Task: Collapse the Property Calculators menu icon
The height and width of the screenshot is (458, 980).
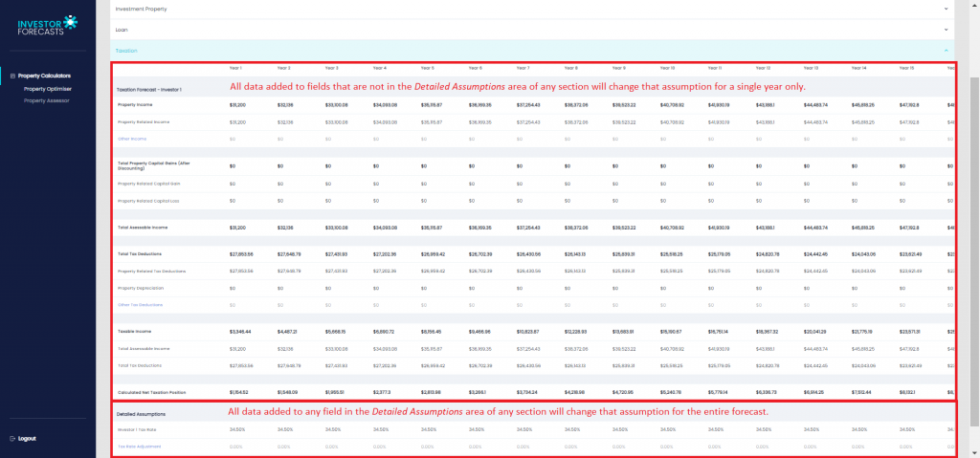Action: (12, 76)
